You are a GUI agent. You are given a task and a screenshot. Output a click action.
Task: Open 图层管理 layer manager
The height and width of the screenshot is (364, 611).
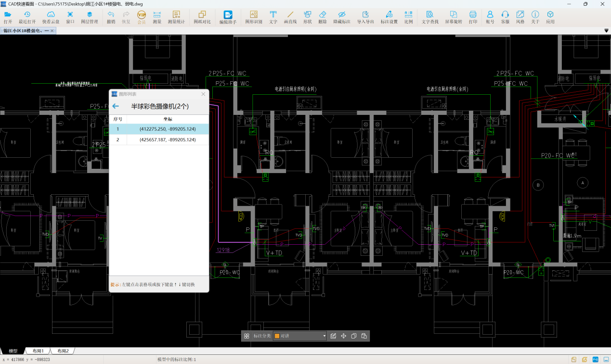pos(90,18)
